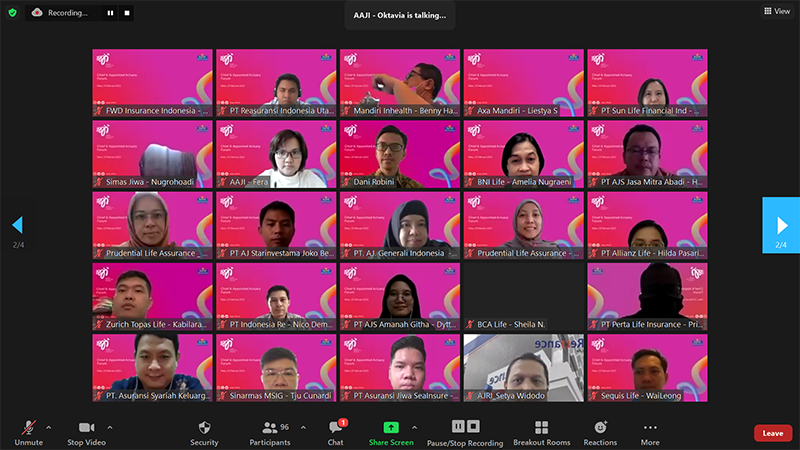
Task: Select Zurich Topas Life - Kabilara tile
Action: click(153, 296)
